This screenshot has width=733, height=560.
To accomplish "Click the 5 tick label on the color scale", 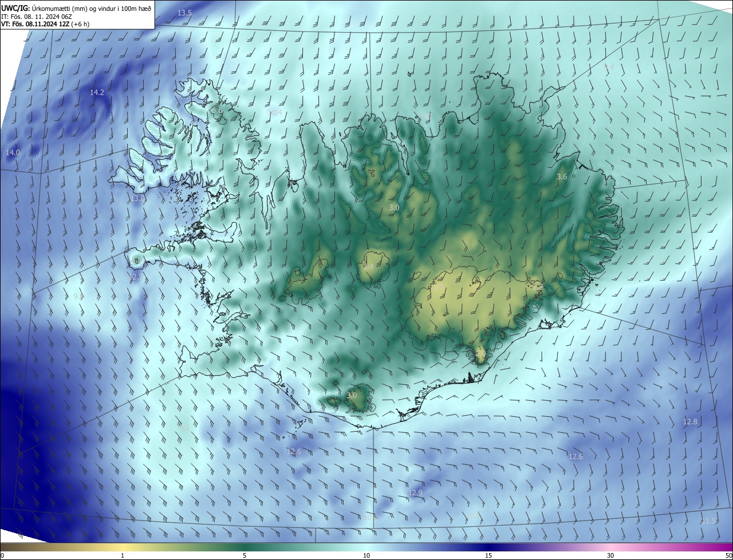I will tap(245, 555).
